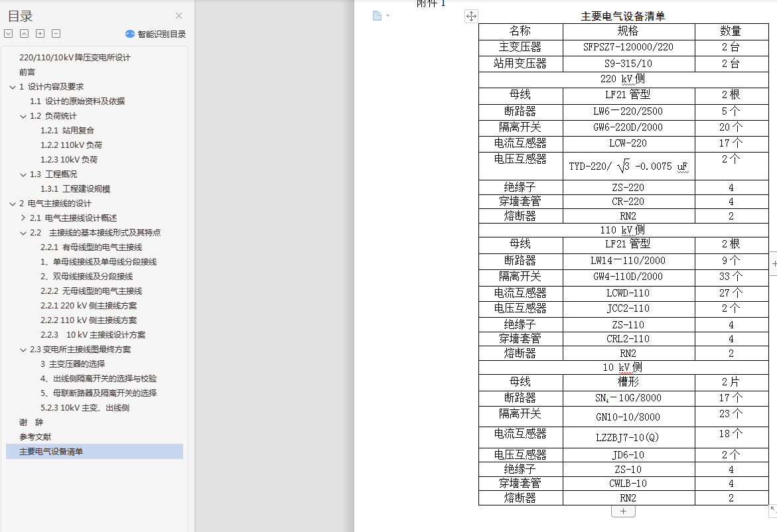
Task: Collapse the '2.2 主接线的基本接线形式及其特点' section
Action: (23, 233)
